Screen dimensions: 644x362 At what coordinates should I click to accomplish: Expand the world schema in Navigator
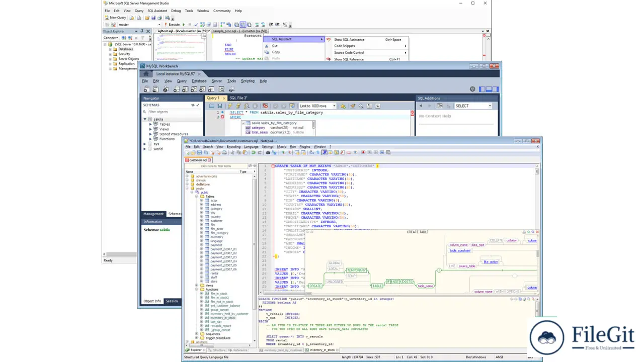click(x=145, y=149)
